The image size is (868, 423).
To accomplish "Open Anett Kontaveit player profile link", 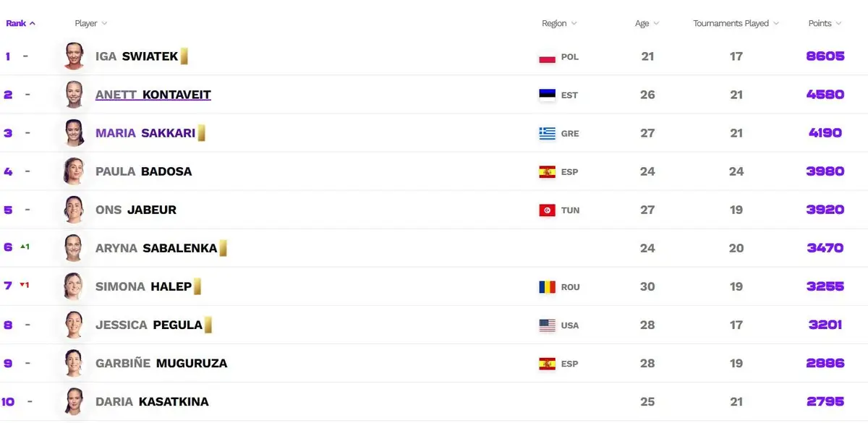I will (153, 95).
